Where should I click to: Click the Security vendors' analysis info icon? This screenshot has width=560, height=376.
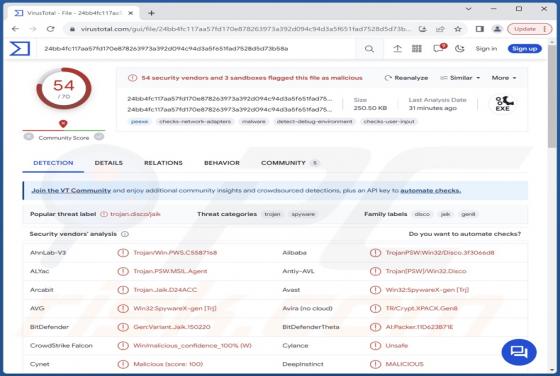[x=125, y=234]
